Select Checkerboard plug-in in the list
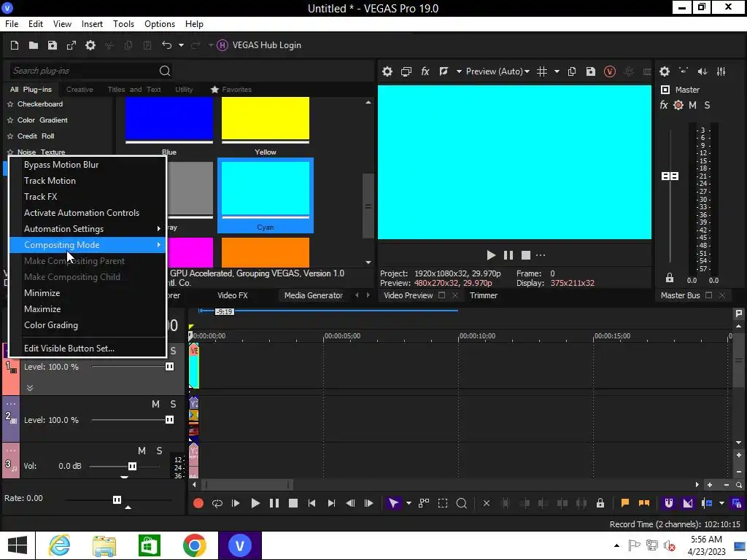747x560 pixels. pos(40,104)
